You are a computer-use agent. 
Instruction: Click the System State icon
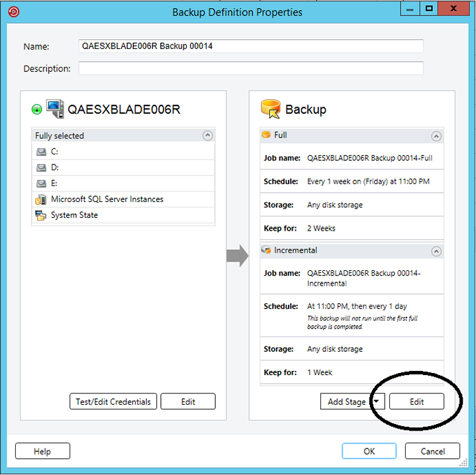[x=40, y=215]
